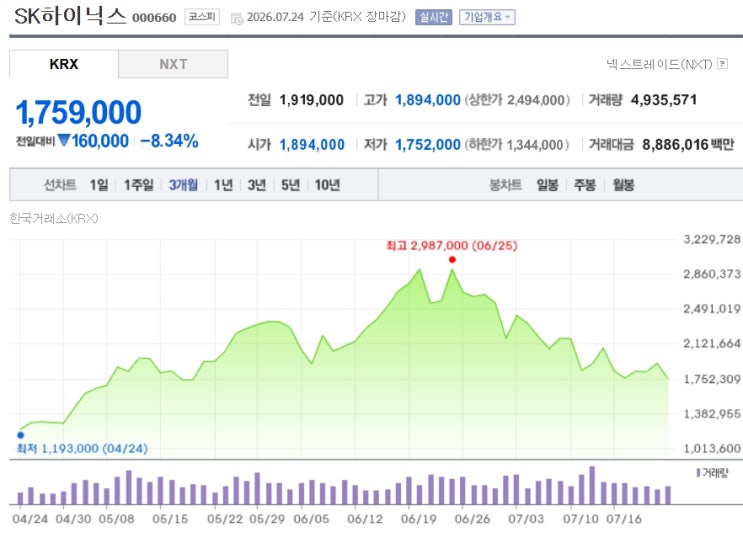Click the 시가 value 1,894,000
The height and width of the screenshot is (543, 743).
click(x=312, y=145)
